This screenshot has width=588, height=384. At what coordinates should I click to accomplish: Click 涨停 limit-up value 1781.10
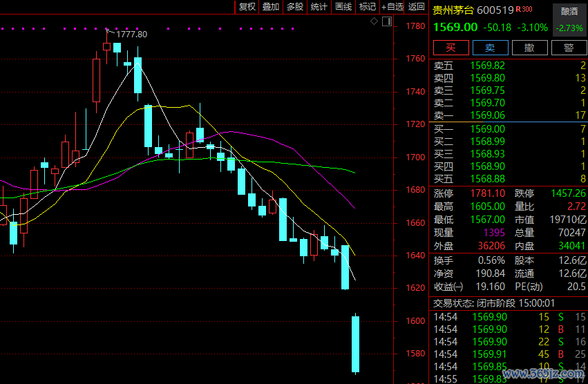(488, 193)
